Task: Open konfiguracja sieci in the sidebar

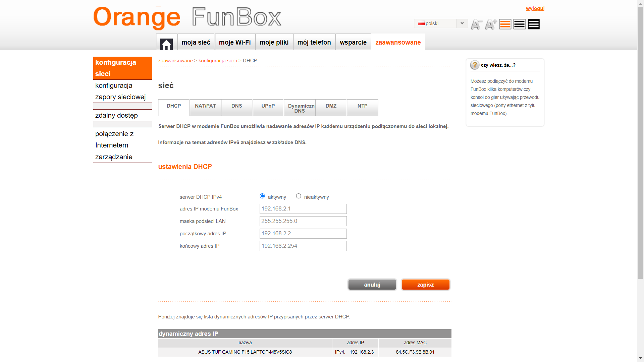Action: [x=122, y=68]
